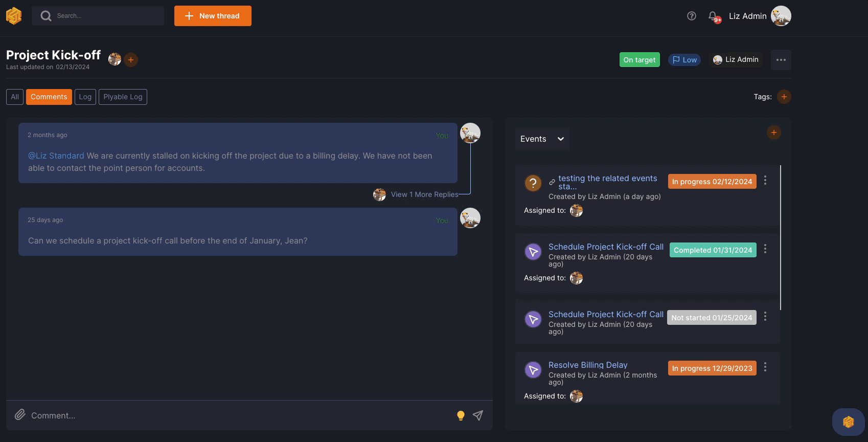Add a tag with the plus icon

coord(784,97)
